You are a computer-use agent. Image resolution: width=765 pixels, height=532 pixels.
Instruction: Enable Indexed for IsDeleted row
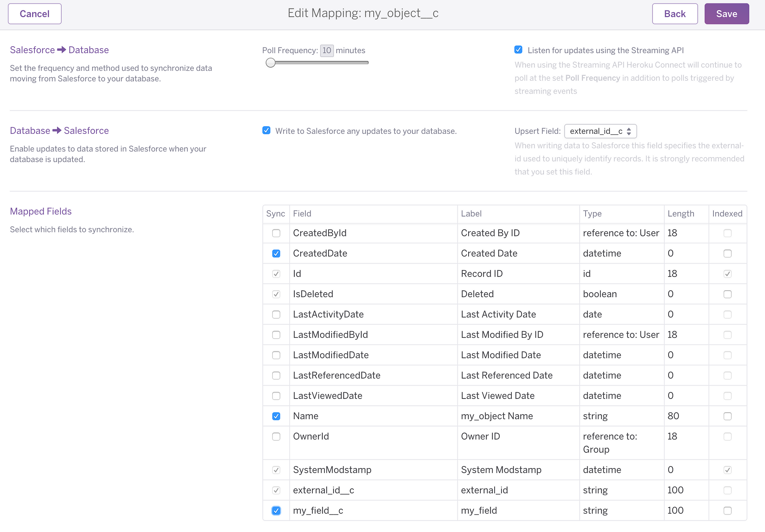(728, 294)
